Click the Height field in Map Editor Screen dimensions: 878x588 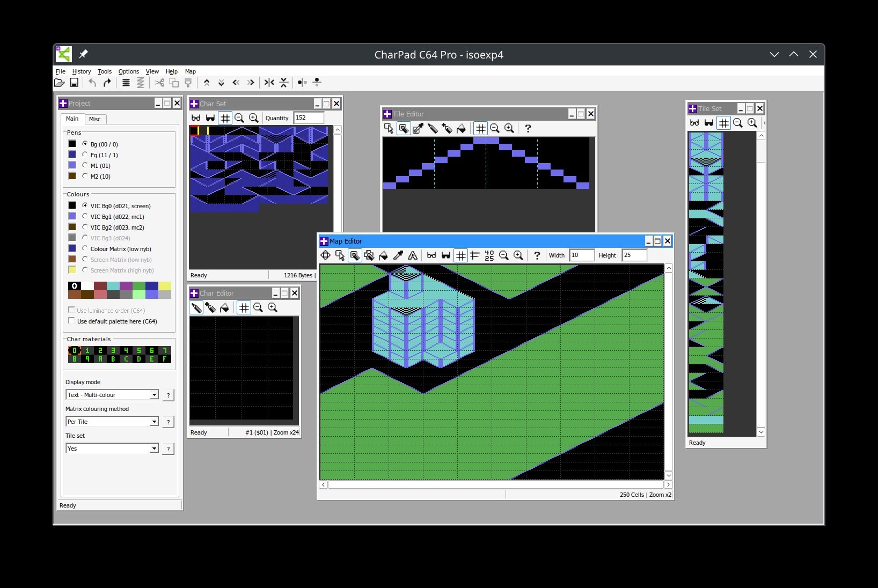(634, 255)
